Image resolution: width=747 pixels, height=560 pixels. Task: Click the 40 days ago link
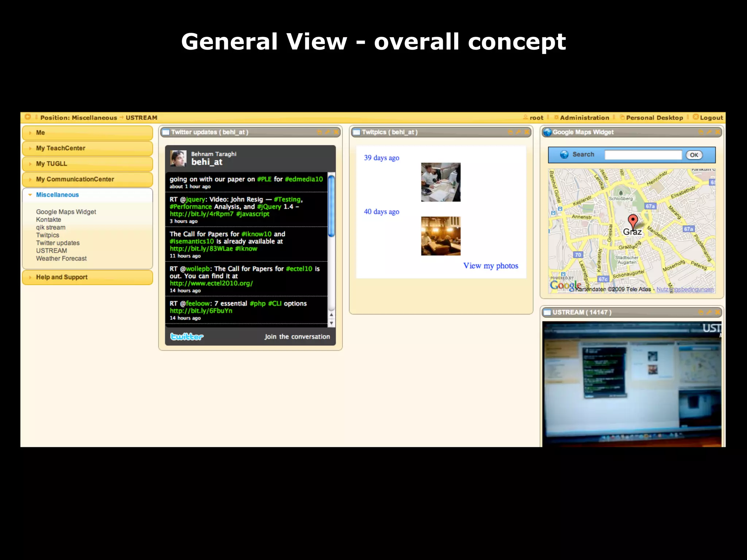(x=382, y=212)
